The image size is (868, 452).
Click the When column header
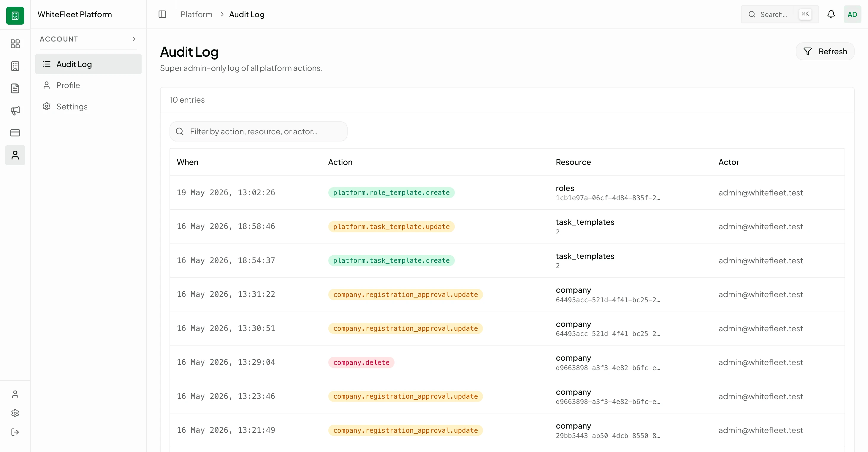[187, 162]
